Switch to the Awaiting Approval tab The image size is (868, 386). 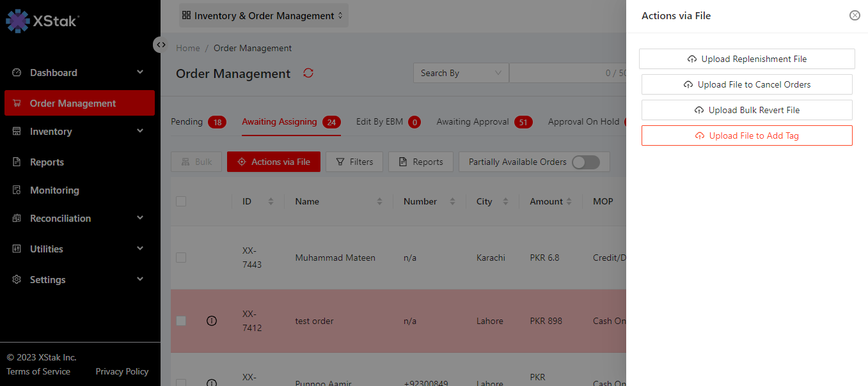pyautogui.click(x=473, y=121)
